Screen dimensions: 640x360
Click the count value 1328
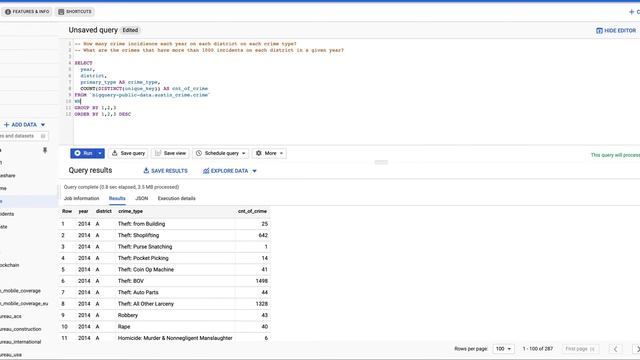click(262, 304)
